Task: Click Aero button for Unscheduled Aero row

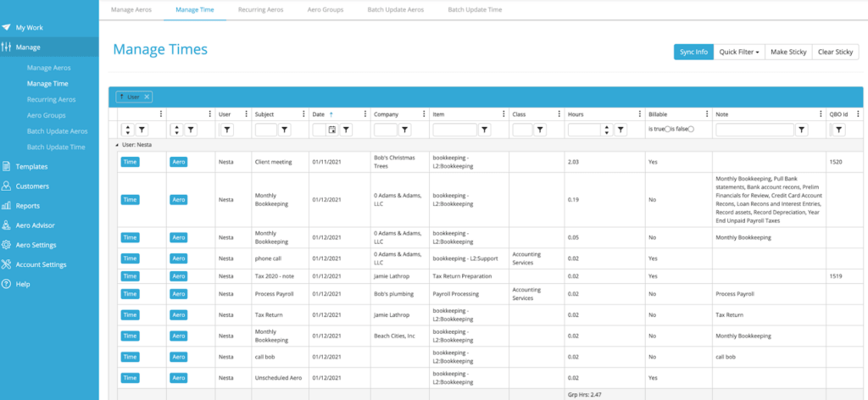Action: (178, 378)
